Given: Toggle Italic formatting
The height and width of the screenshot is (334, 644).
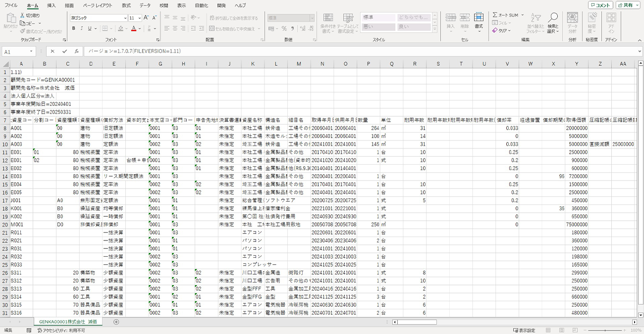Looking at the screenshot, I should [82, 29].
